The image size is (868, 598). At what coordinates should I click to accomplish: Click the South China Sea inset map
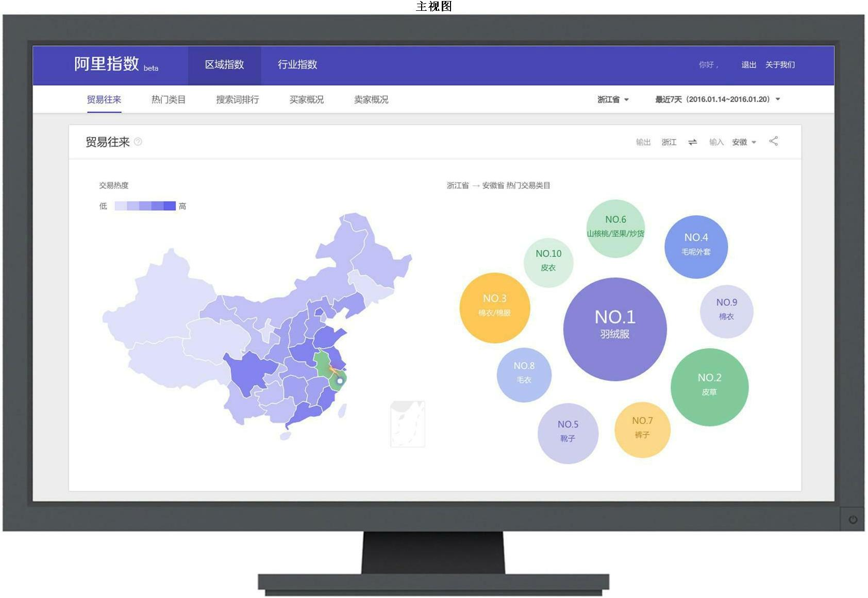pos(408,424)
